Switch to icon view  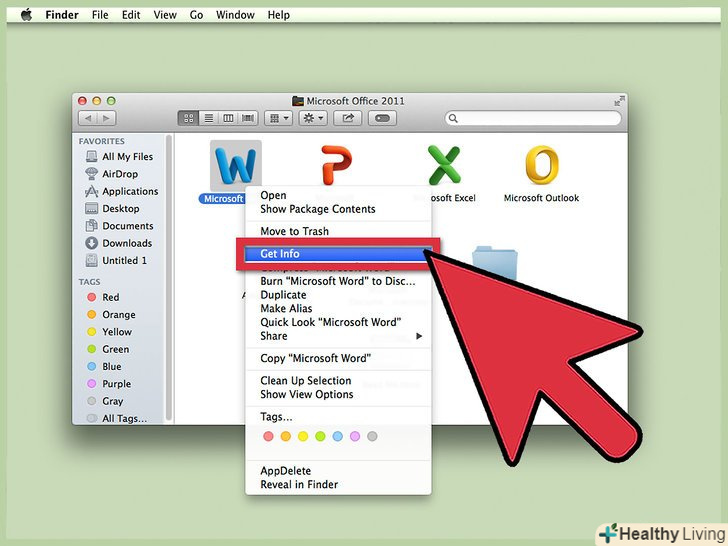188,118
